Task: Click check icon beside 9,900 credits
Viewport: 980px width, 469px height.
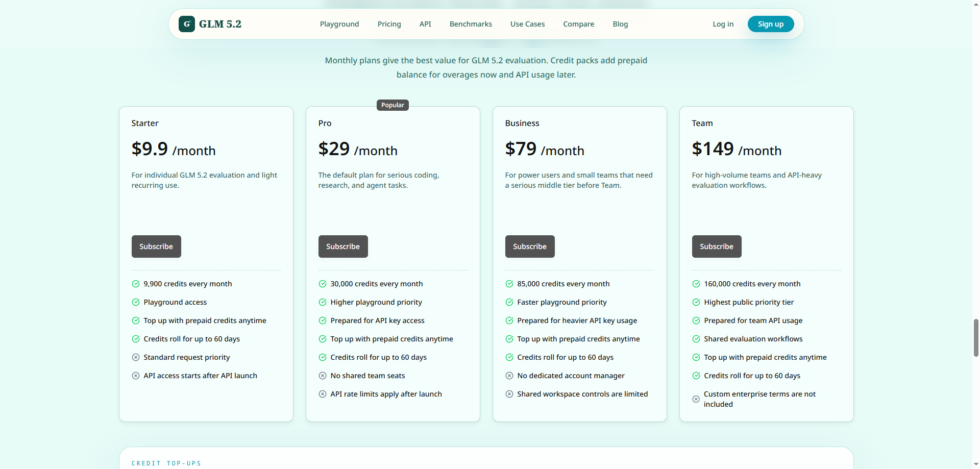Action: click(x=136, y=284)
